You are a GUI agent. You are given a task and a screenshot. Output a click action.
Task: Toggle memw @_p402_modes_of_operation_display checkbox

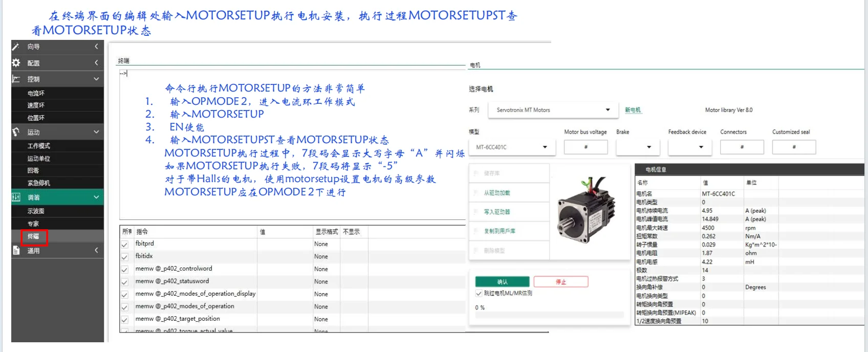(x=124, y=295)
